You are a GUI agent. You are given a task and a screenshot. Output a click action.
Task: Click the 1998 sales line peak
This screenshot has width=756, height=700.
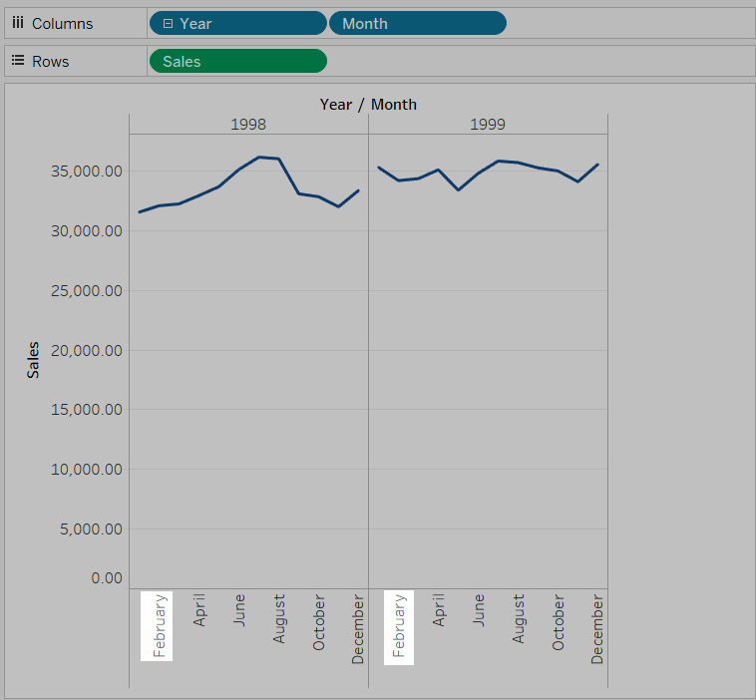click(259, 157)
